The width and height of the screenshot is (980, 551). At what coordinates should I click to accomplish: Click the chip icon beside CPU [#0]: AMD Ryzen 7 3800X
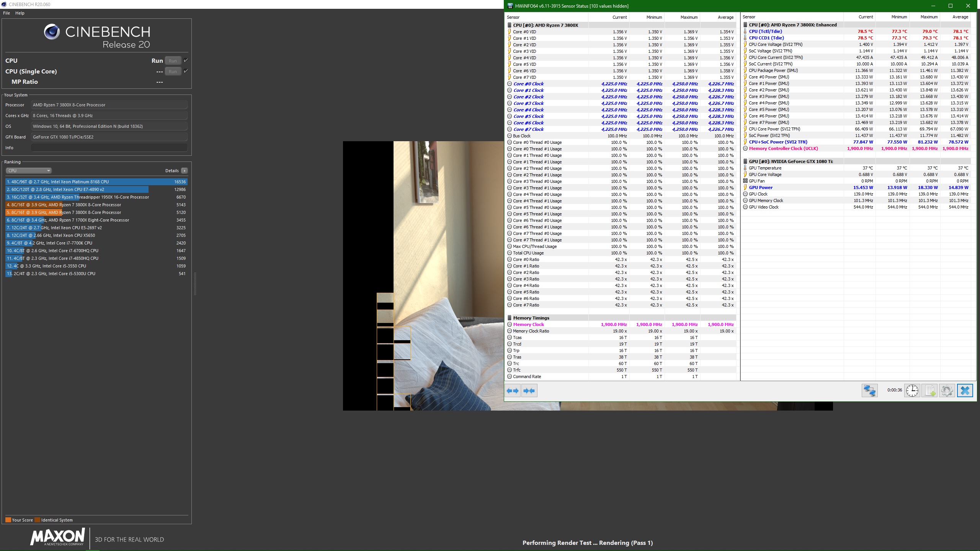[510, 25]
